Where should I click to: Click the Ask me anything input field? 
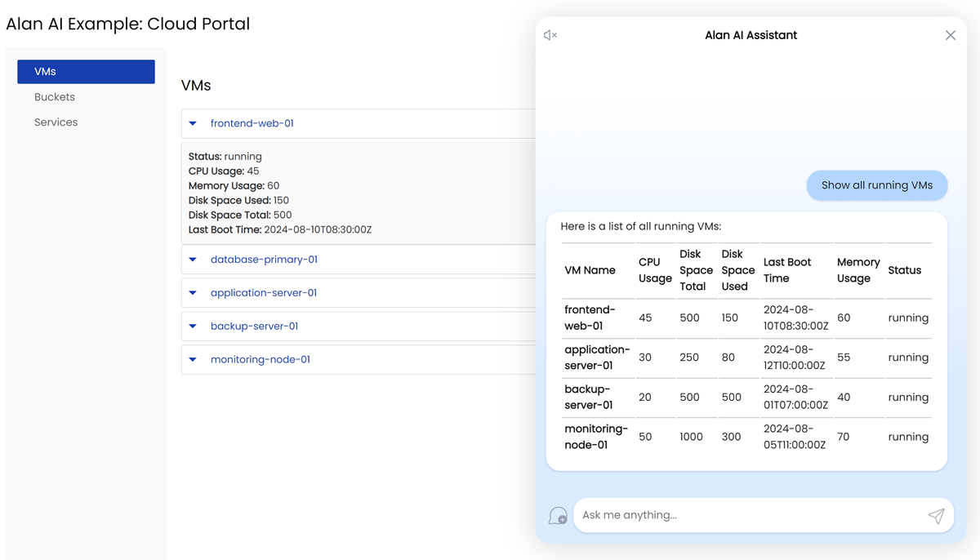tap(735, 515)
